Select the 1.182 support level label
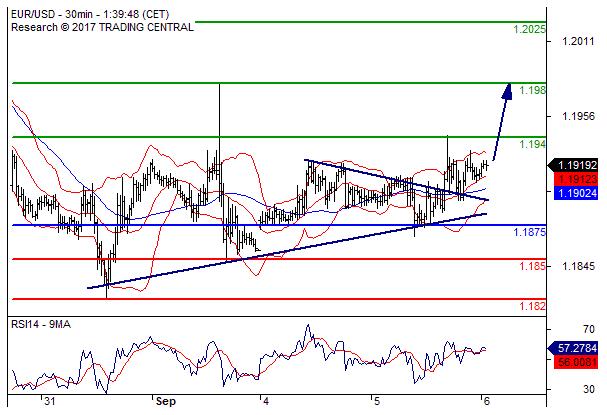The width and height of the screenshot is (607, 415). pyautogui.click(x=532, y=306)
